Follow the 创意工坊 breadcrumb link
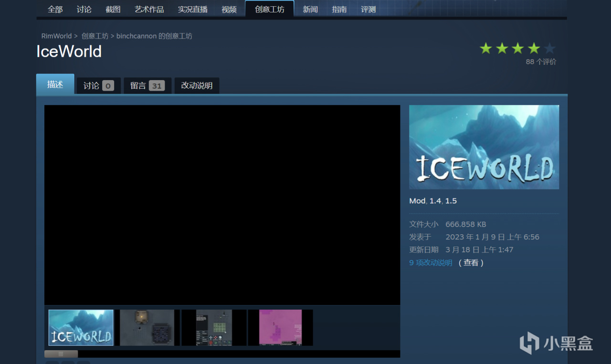The image size is (611, 364). pos(95,36)
